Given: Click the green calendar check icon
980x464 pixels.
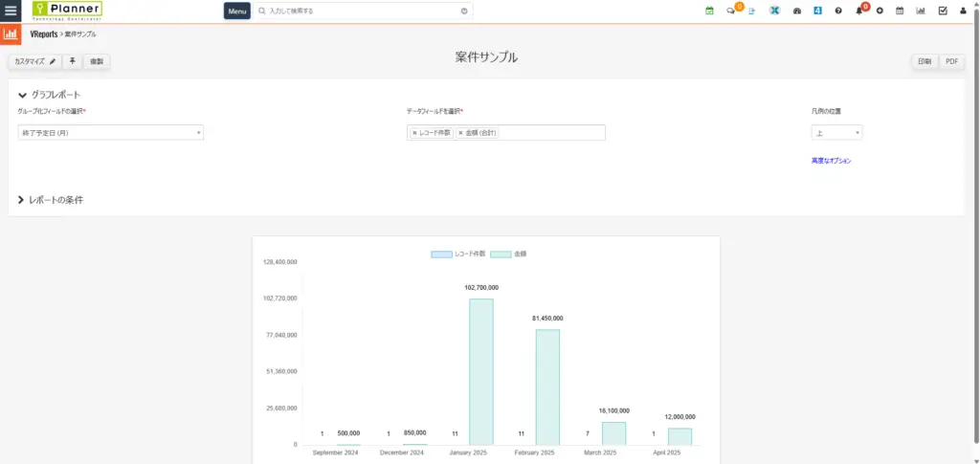Looking at the screenshot, I should pos(709,11).
